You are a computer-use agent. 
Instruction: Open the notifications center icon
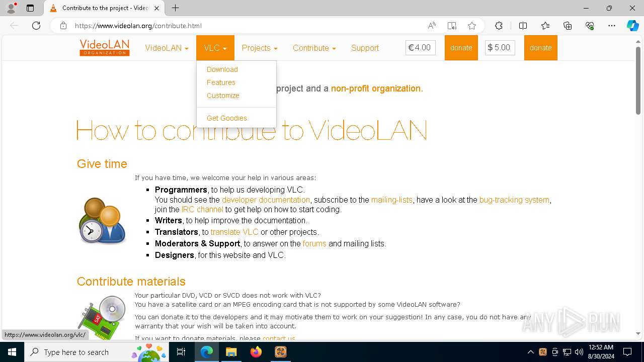point(627,352)
